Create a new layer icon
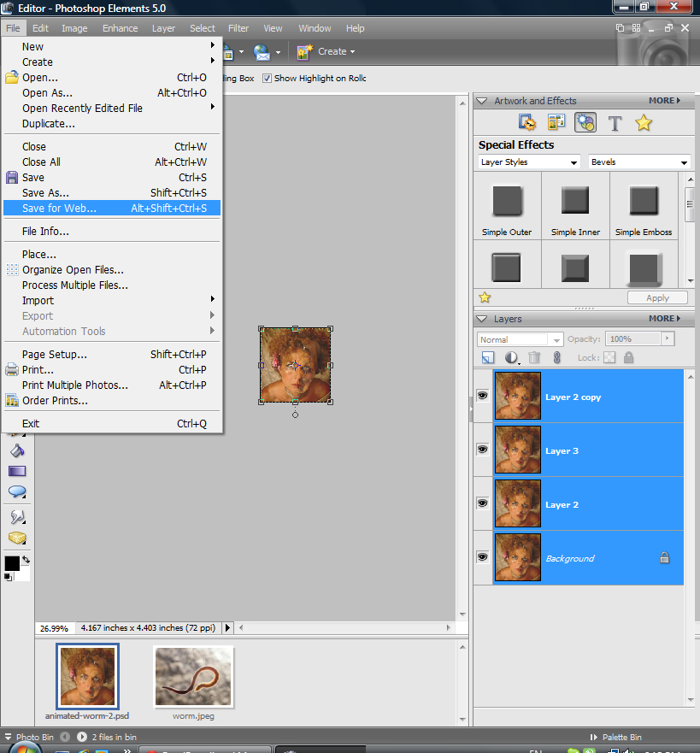The width and height of the screenshot is (700, 753). pos(488,358)
